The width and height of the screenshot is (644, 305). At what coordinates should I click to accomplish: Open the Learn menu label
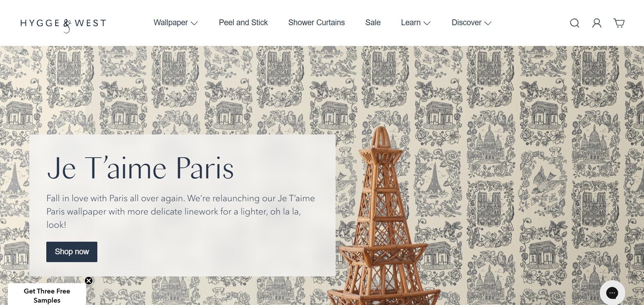411,22
